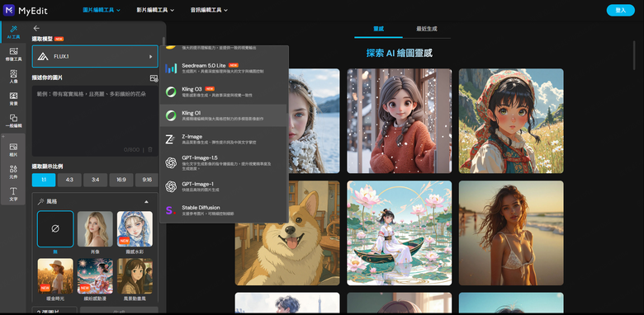The image size is (644, 315).
Task: Select the 9:16 aspect ratio
Action: pyautogui.click(x=147, y=180)
